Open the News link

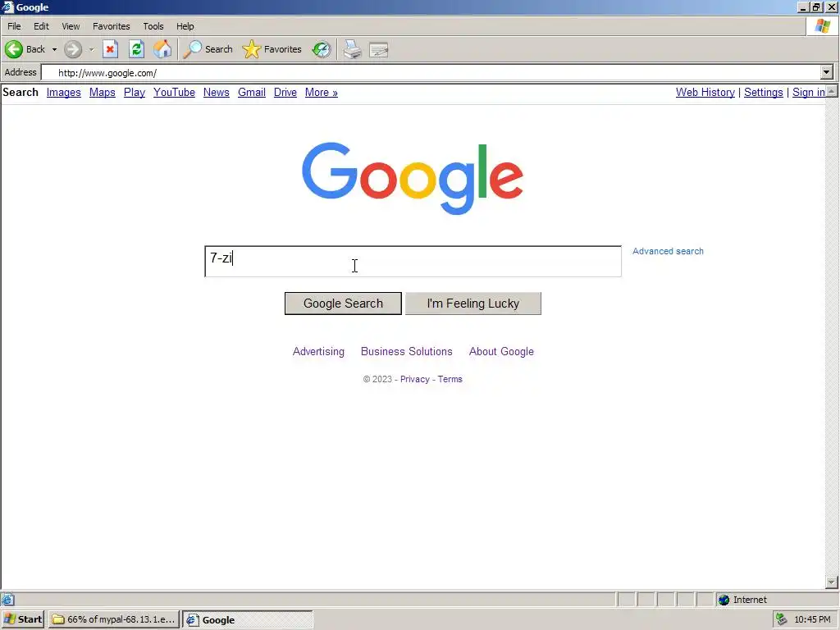(x=217, y=92)
